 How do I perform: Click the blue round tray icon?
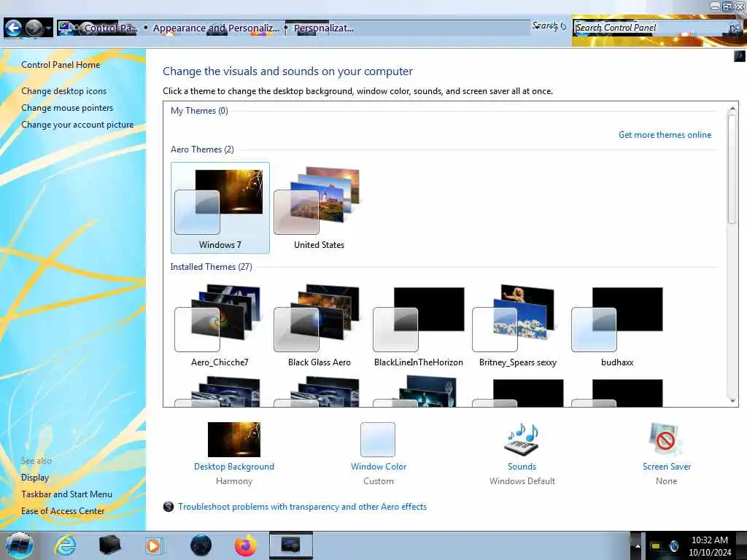click(673, 546)
